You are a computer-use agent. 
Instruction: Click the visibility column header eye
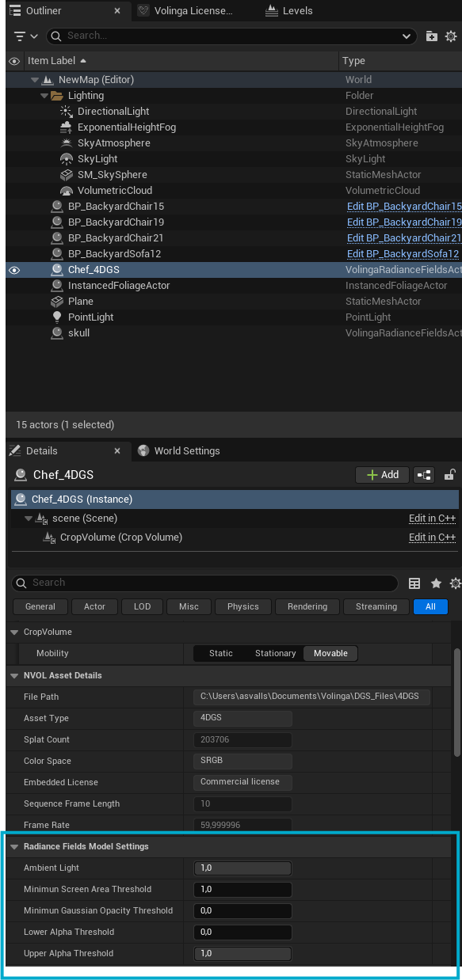click(x=14, y=61)
